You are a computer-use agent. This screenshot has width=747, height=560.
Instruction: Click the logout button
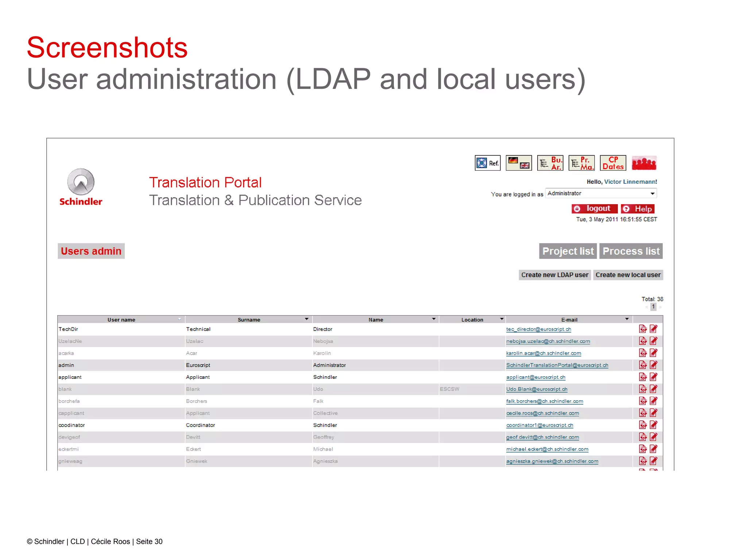(595, 209)
